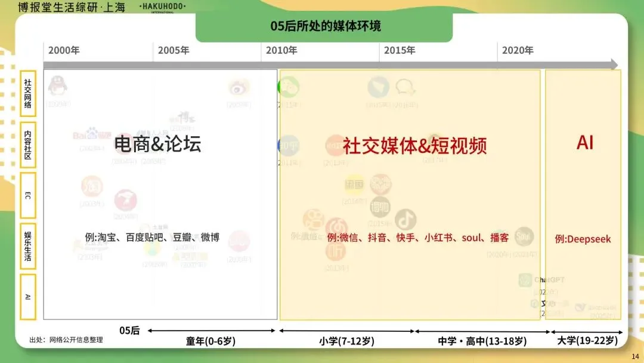
Task: Click the header text 博报堂生活综研·上海
Action: pyautogui.click(x=72, y=7)
